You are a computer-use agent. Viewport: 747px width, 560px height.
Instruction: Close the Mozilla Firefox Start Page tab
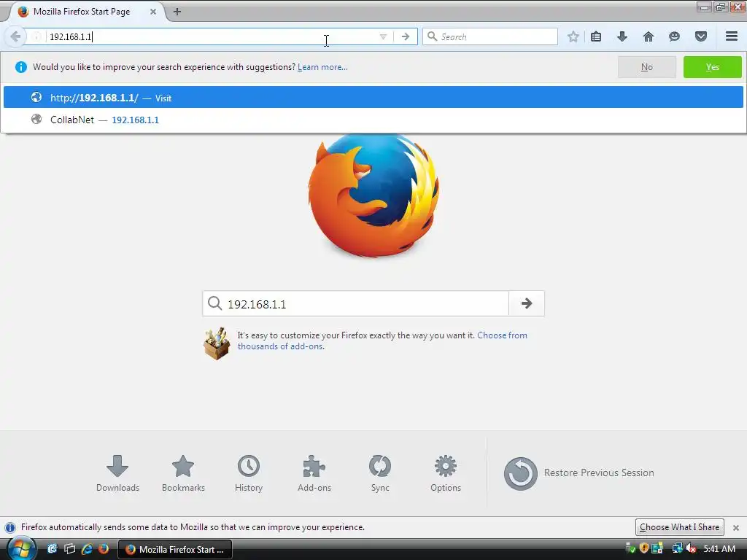click(153, 12)
